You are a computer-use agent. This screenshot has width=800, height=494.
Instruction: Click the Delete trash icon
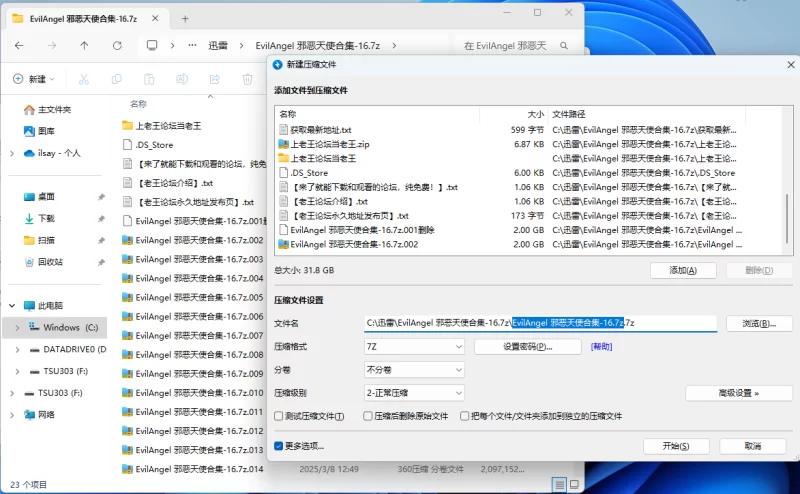pos(247,79)
